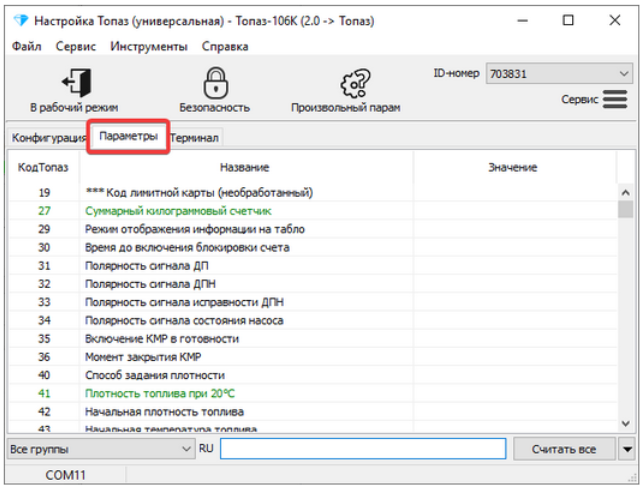This screenshot has width=642, height=486.
Task: Click the filter text input field
Action: point(363,449)
